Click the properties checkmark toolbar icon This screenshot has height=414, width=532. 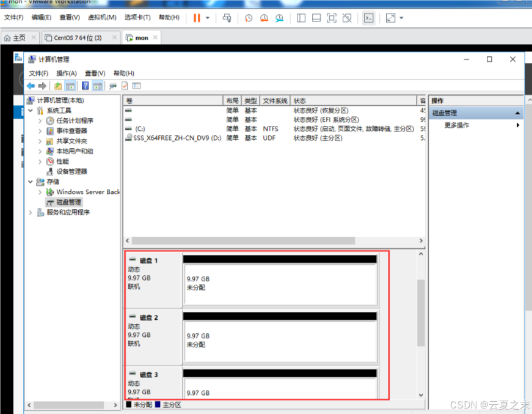coord(125,86)
